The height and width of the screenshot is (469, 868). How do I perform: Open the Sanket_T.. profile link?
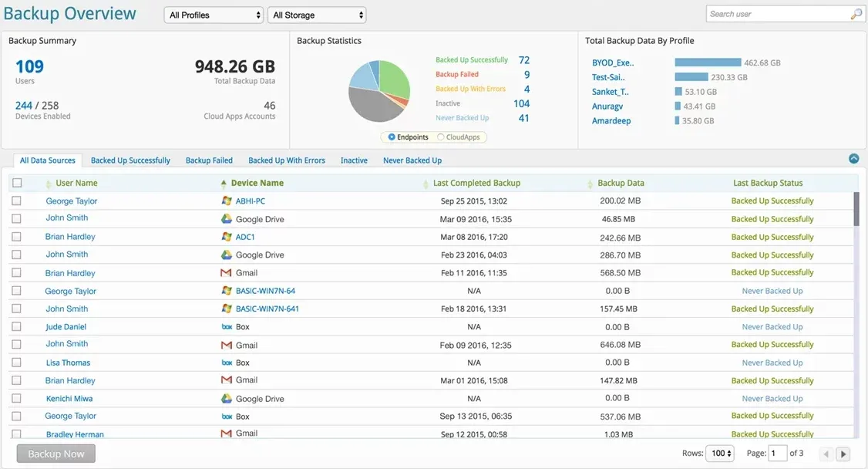(610, 91)
